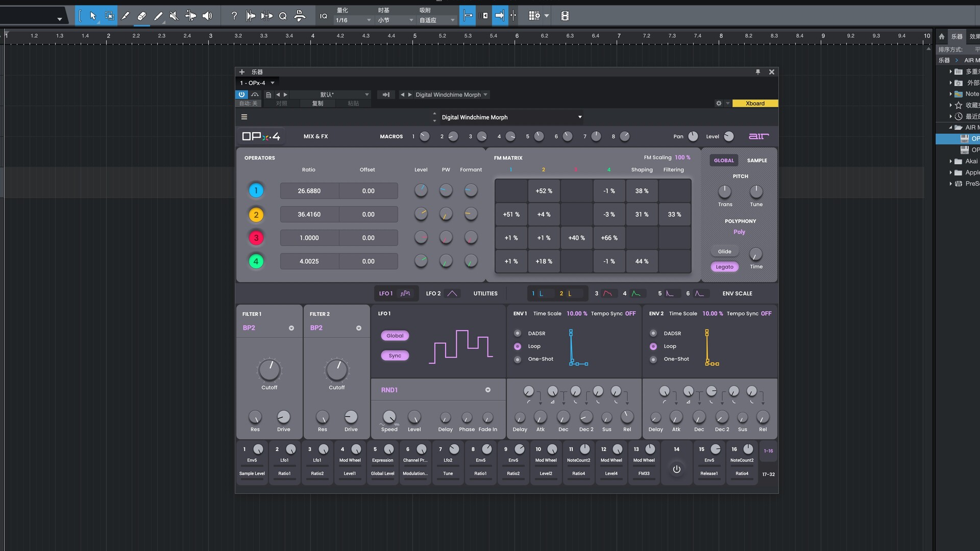Select One-Shot mode for ENV2
The height and width of the screenshot is (551, 980).
coord(653,359)
